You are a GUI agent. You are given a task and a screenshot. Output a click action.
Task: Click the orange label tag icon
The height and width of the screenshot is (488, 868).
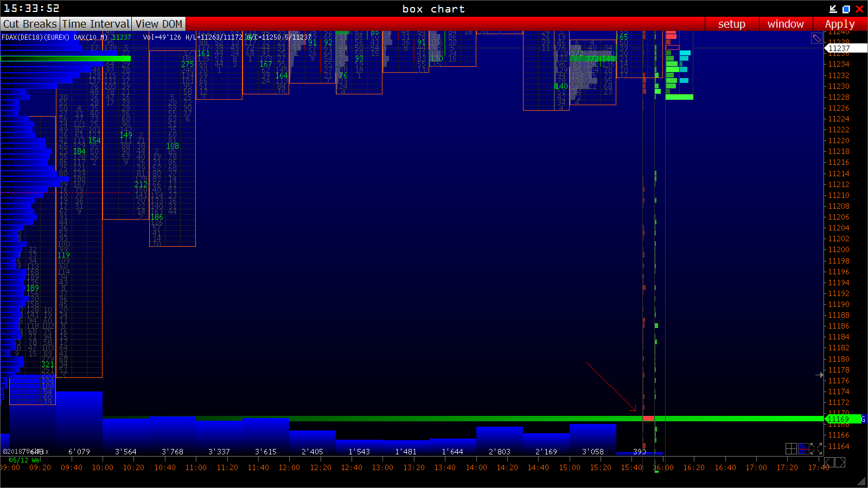[x=816, y=38]
